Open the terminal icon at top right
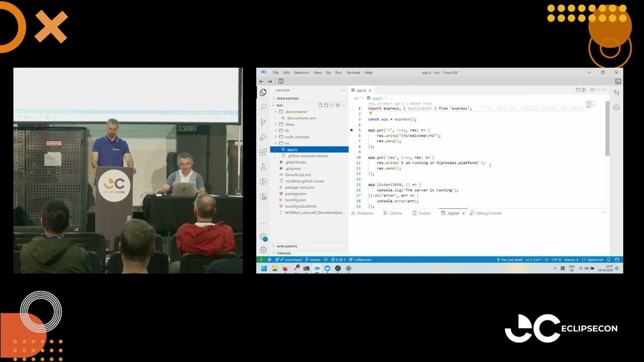This screenshot has width=644, height=362. pyautogui.click(x=618, y=81)
